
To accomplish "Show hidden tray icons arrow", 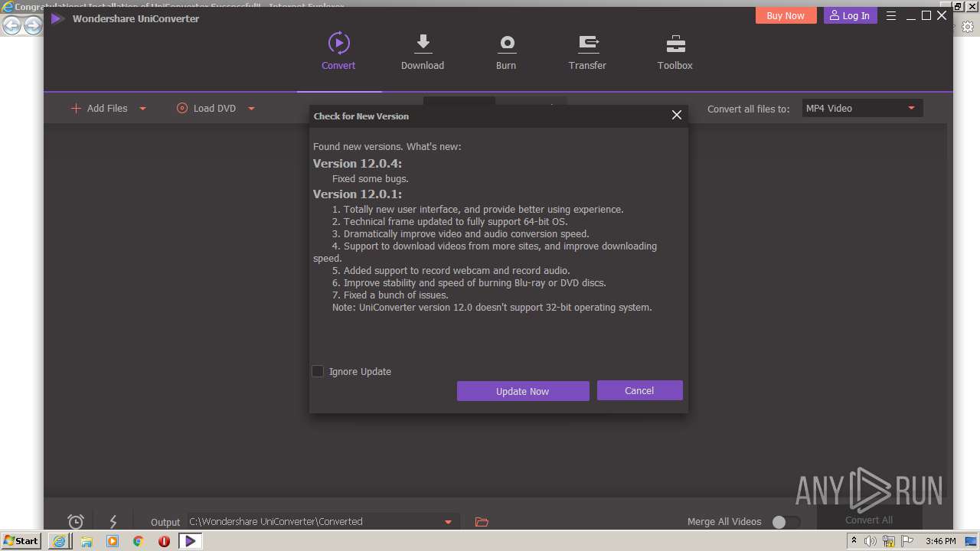I will point(854,541).
